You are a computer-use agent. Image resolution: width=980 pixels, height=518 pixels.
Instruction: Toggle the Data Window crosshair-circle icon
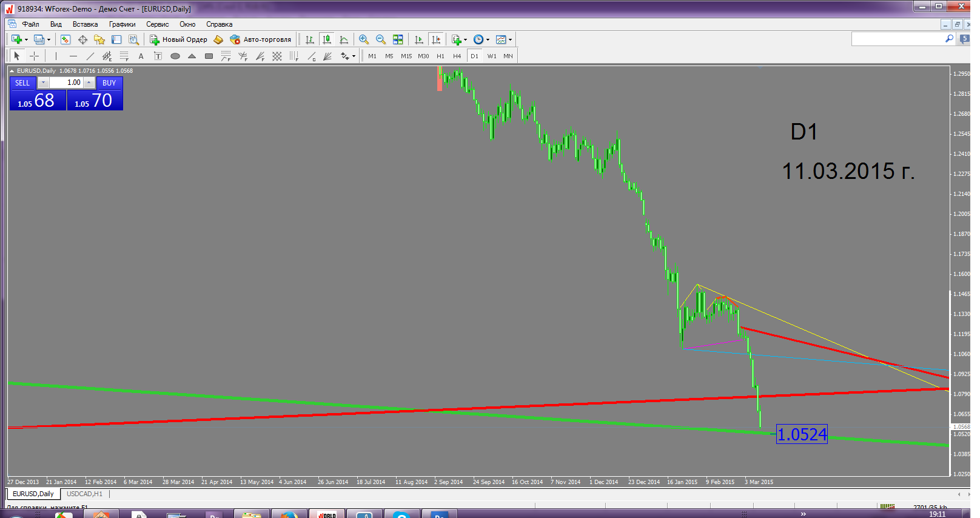point(82,39)
